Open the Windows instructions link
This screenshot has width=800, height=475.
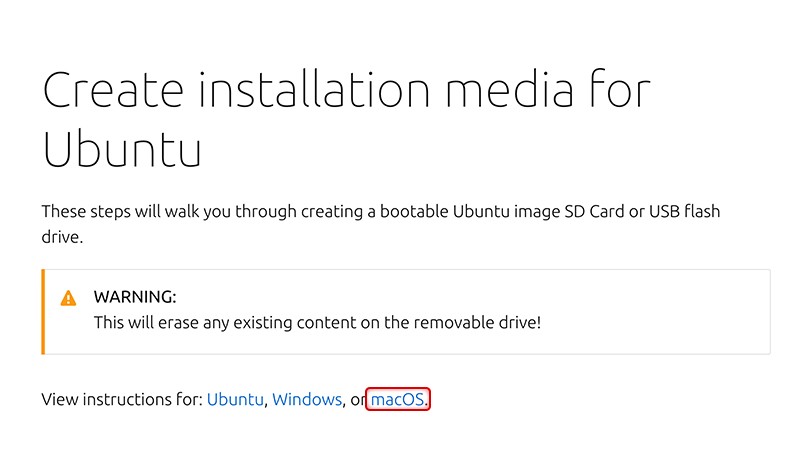(307, 399)
